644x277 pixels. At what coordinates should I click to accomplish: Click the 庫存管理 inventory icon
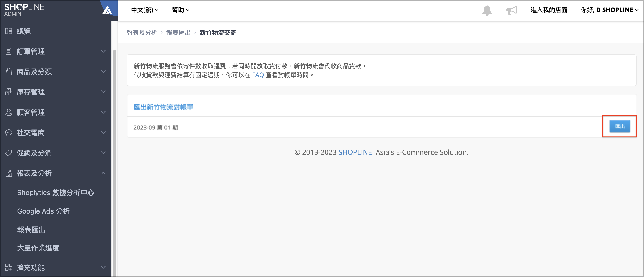9,92
